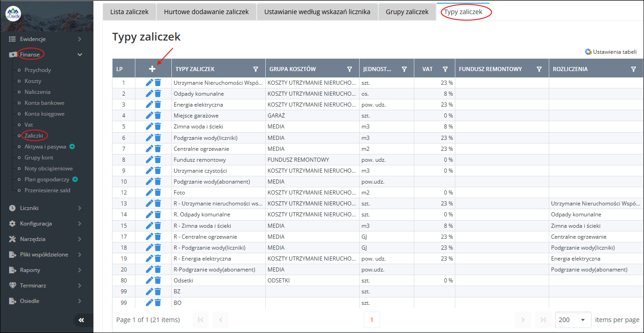Viewport: 644px width, 333px height.
Task: Click page number 1 in the pagination
Action: (x=371, y=320)
